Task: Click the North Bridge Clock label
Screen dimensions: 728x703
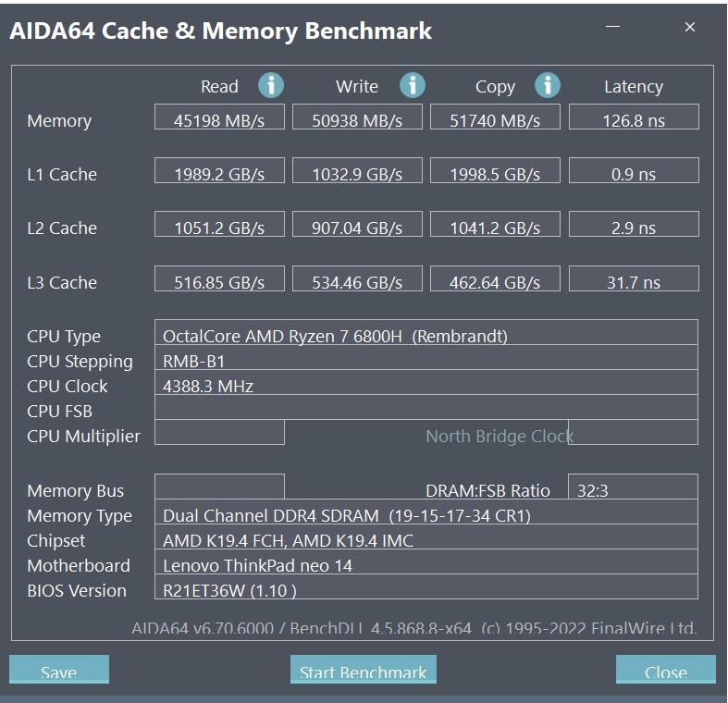Action: (500, 437)
